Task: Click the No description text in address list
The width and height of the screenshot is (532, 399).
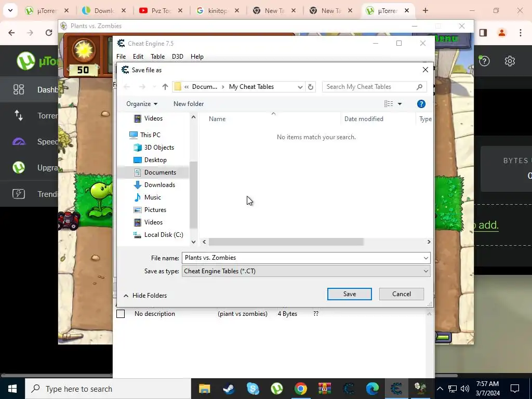Action: point(155,314)
